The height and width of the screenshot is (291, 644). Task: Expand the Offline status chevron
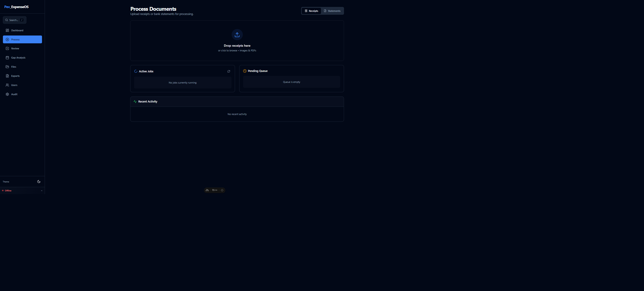click(42, 191)
